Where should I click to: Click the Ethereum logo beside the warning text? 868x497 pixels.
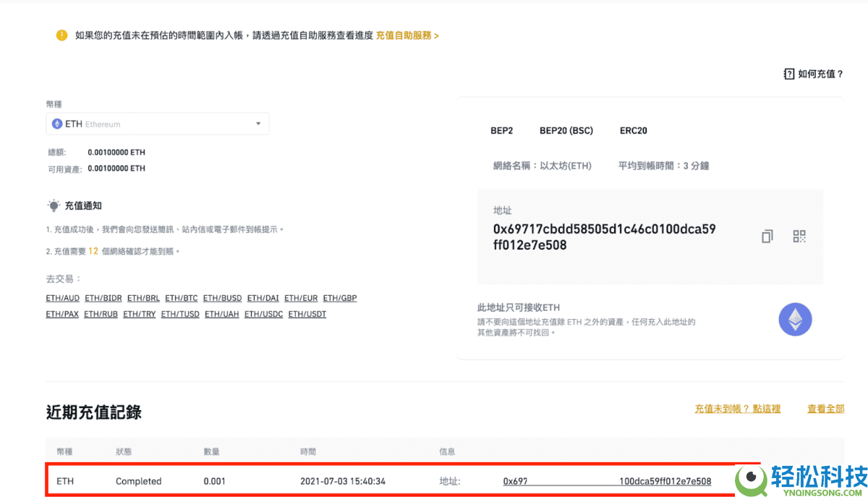(795, 319)
